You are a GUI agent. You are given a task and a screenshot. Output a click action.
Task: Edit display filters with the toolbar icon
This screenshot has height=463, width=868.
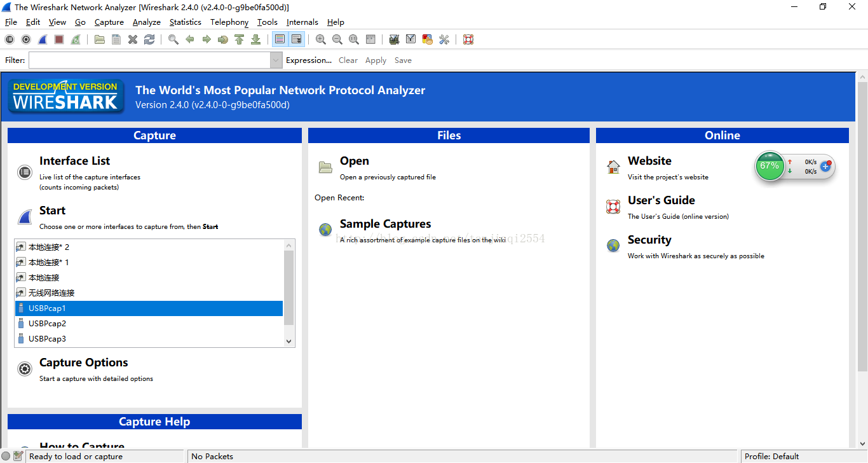(411, 39)
